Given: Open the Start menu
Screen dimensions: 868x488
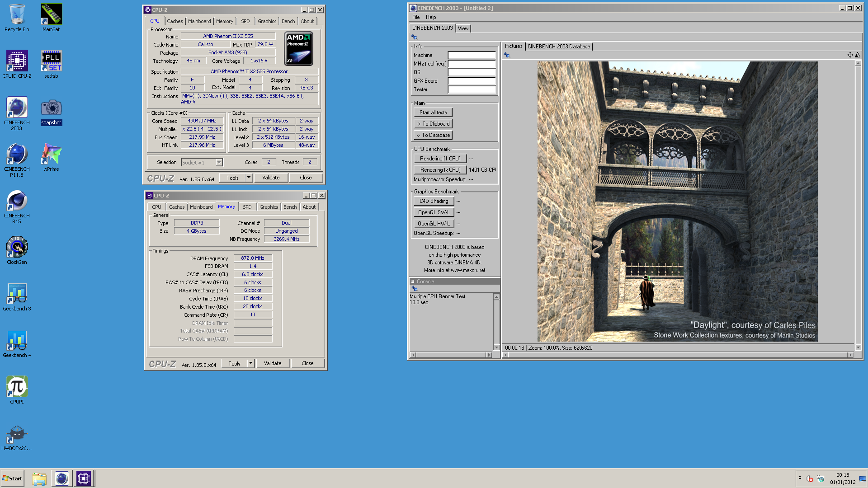Looking at the screenshot, I should (x=13, y=479).
